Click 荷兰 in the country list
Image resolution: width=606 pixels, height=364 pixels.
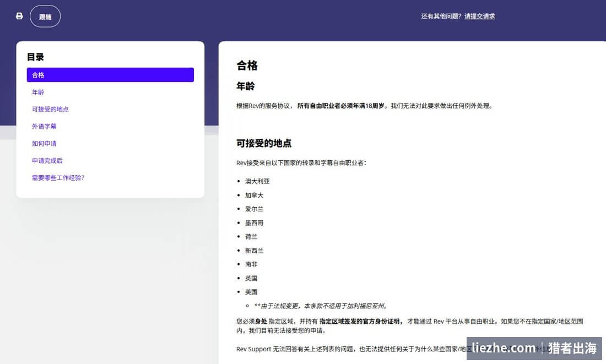tap(251, 236)
